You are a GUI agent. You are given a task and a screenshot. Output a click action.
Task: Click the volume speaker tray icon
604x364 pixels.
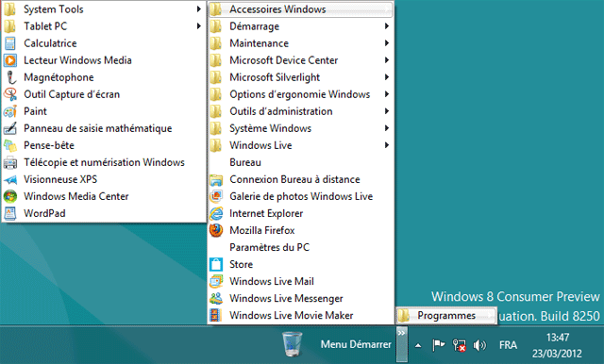(479, 345)
